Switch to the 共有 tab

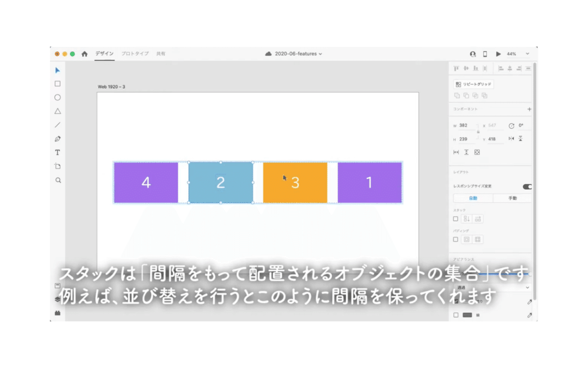coord(161,54)
